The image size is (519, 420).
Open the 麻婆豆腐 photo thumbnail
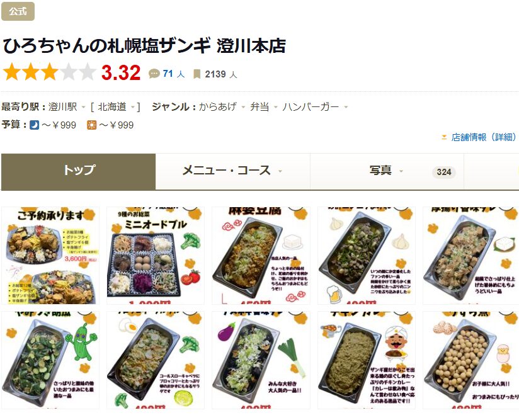(261, 256)
